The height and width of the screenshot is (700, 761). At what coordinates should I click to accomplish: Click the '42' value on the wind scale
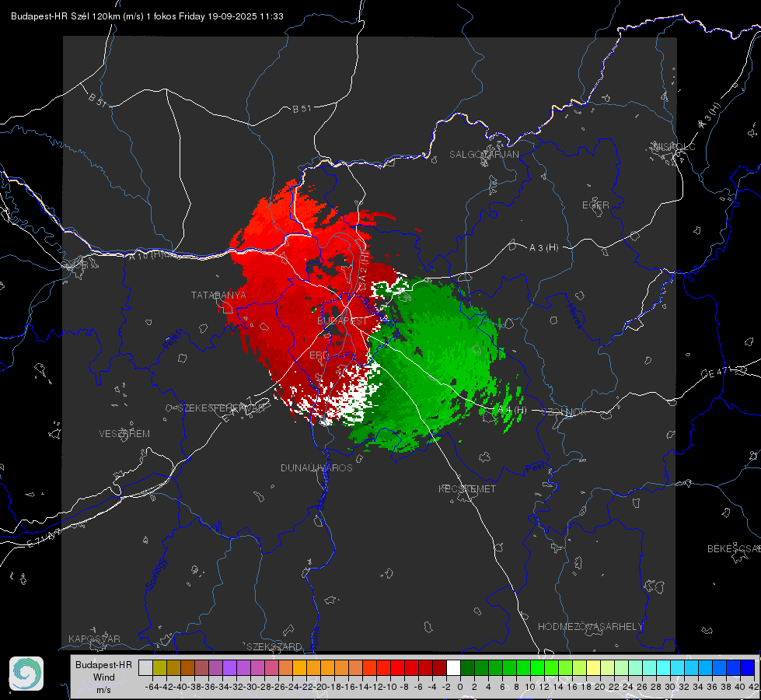pos(753,687)
